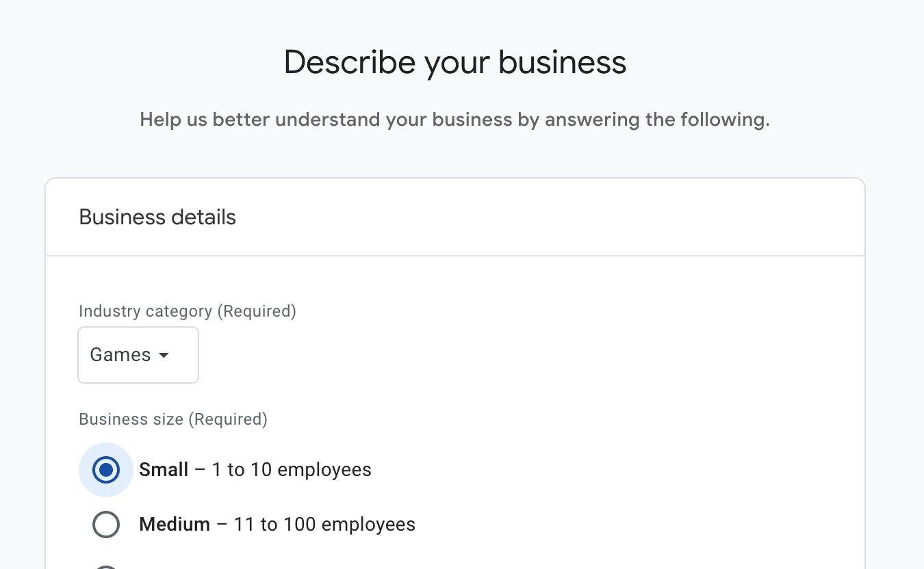The height and width of the screenshot is (569, 924).
Task: Click the bold word Medium
Action: pos(175,525)
